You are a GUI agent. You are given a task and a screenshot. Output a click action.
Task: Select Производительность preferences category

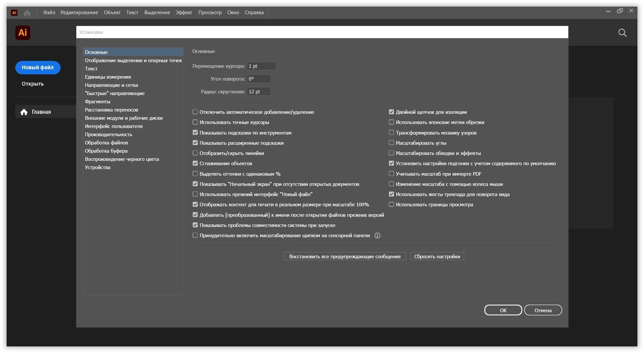(x=109, y=135)
